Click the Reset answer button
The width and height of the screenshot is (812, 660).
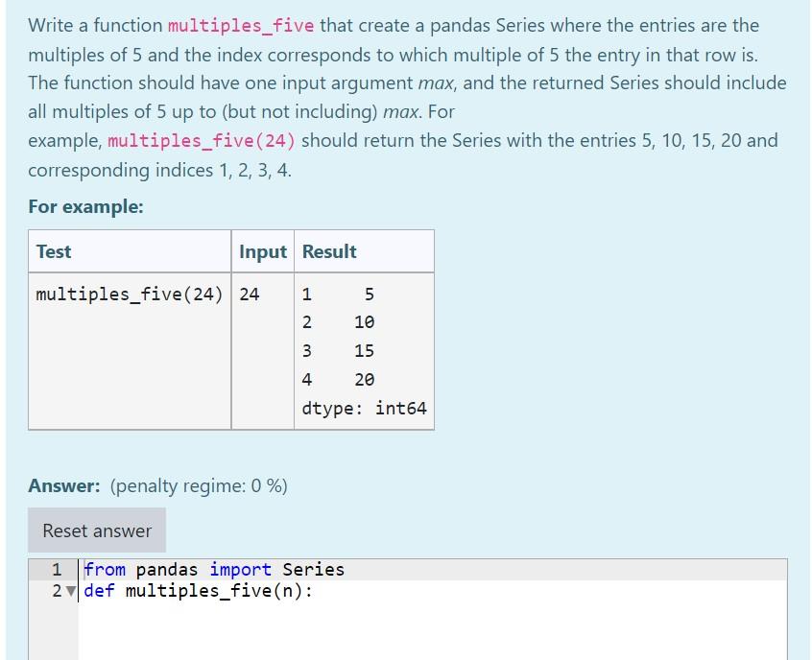click(96, 530)
